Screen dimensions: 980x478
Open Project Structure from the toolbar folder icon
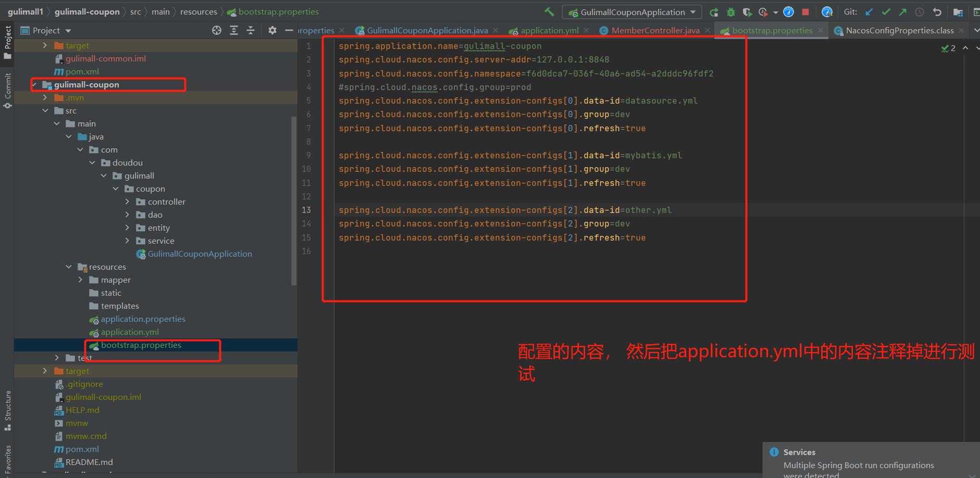point(958,12)
